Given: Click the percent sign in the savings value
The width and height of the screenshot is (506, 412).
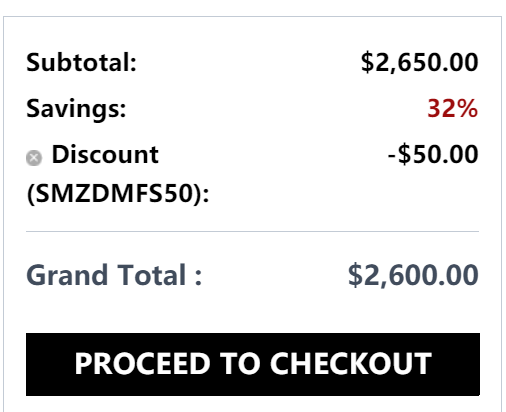Looking at the screenshot, I should [x=466, y=108].
